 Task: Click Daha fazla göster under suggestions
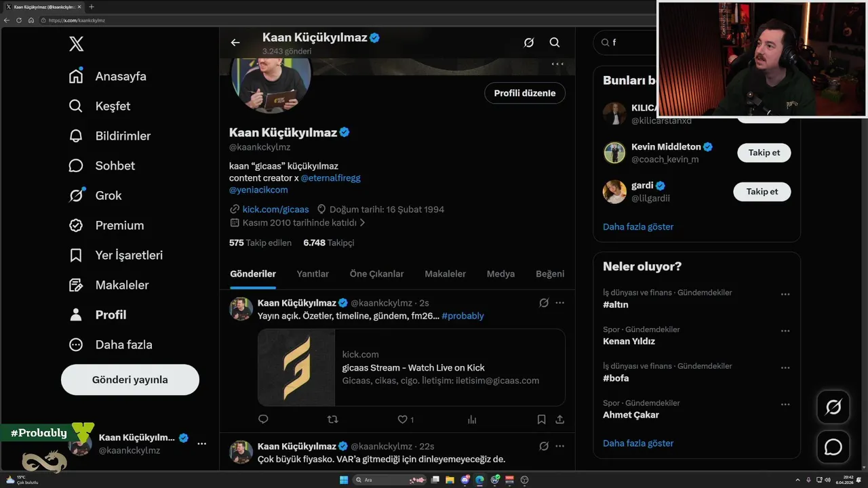(x=638, y=226)
